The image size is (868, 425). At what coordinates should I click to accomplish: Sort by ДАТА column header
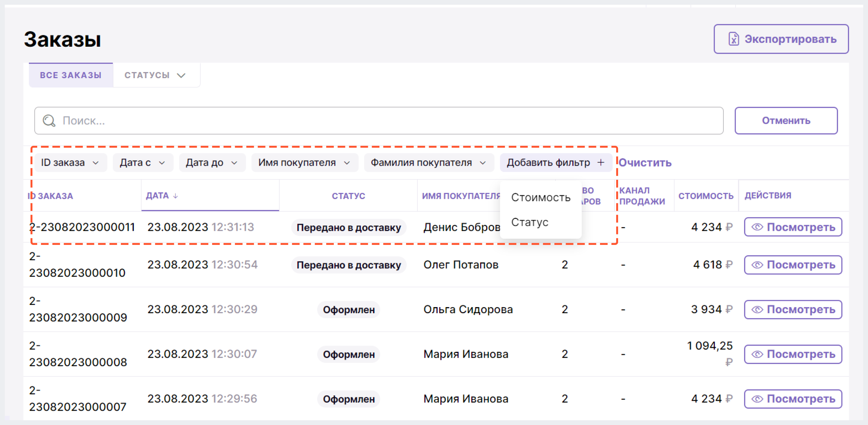[x=210, y=196]
